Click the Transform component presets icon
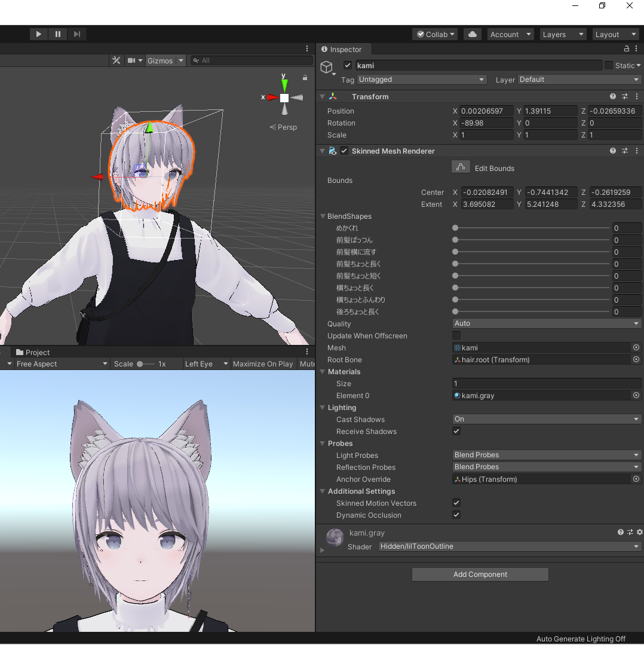The width and height of the screenshot is (644, 645). click(x=624, y=96)
